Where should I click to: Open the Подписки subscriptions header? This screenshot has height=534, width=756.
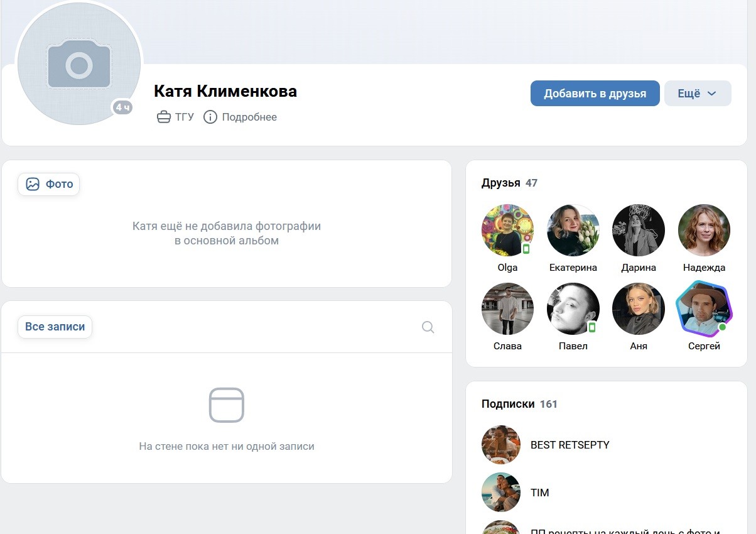(508, 404)
